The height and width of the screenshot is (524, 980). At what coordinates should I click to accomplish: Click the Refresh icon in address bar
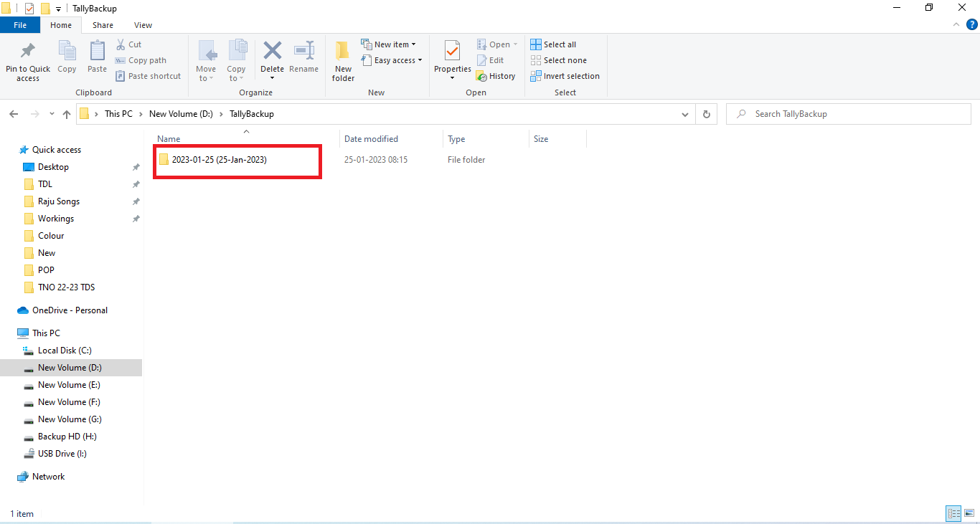(706, 113)
